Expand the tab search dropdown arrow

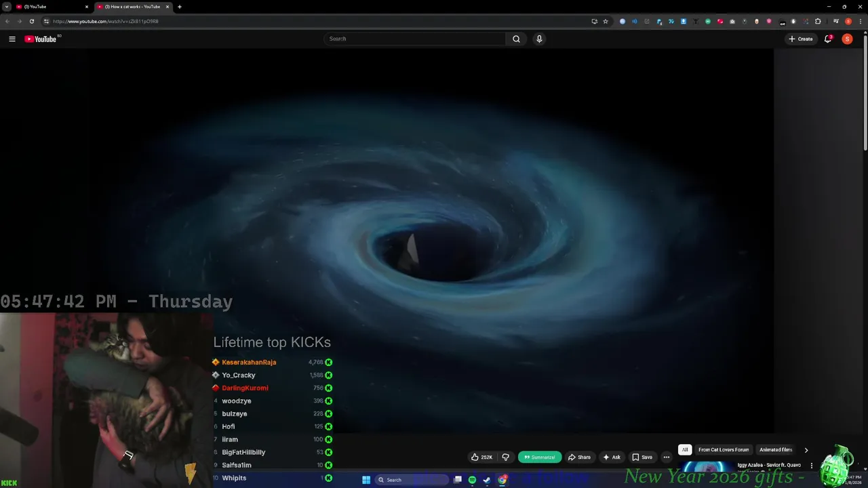(x=6, y=7)
